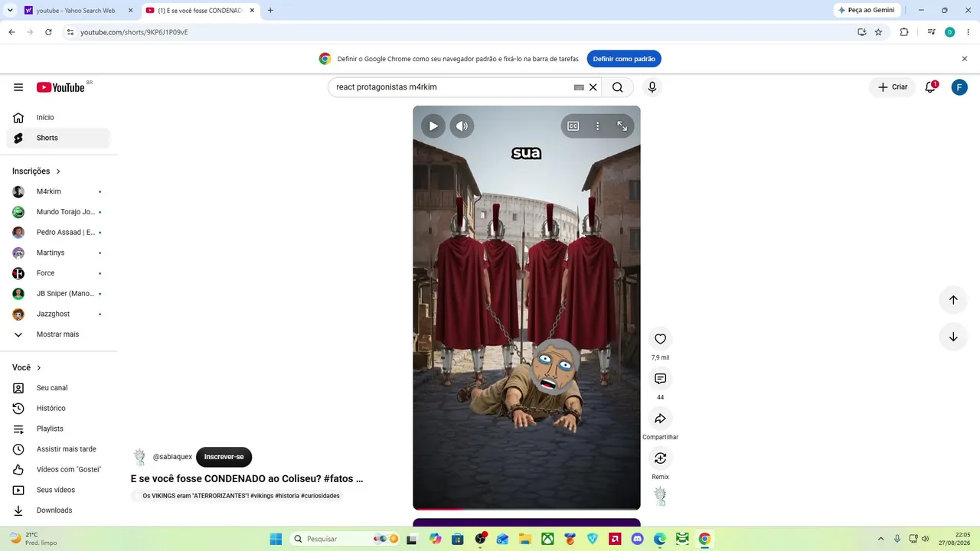Select Shorts in the sidebar
Viewport: 980px width, 551px height.
(58, 138)
